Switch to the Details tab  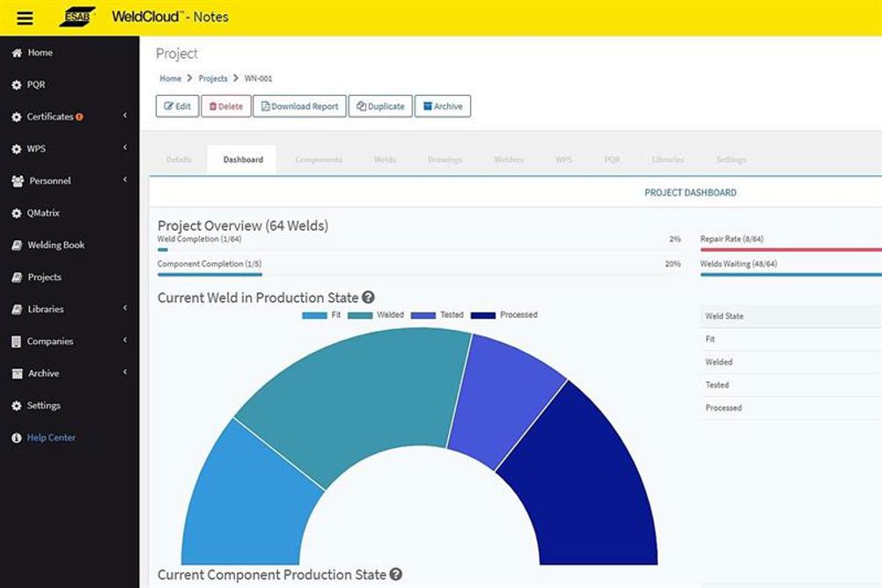(179, 160)
